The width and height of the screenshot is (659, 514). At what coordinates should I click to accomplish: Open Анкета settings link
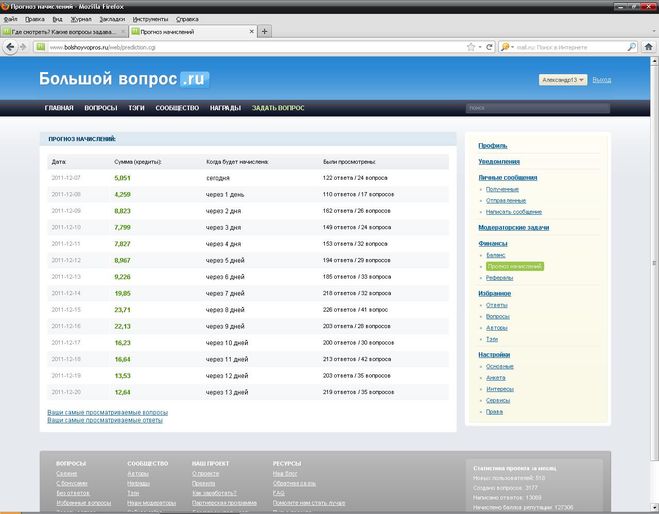(496, 378)
